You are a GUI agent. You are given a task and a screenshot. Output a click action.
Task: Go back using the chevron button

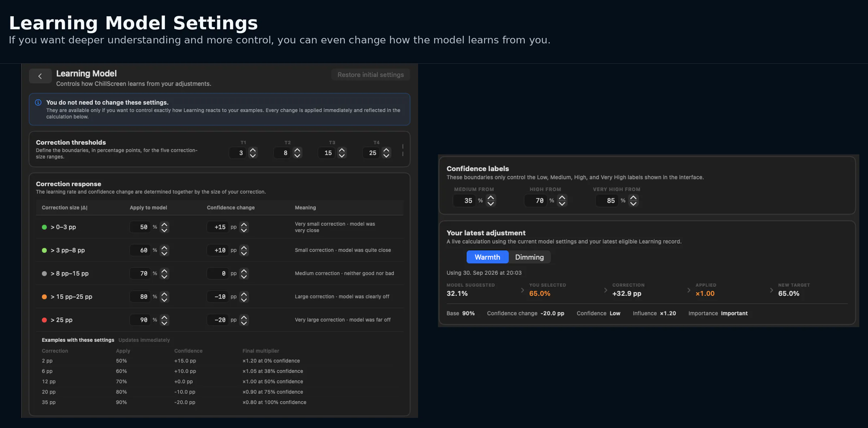(x=40, y=76)
